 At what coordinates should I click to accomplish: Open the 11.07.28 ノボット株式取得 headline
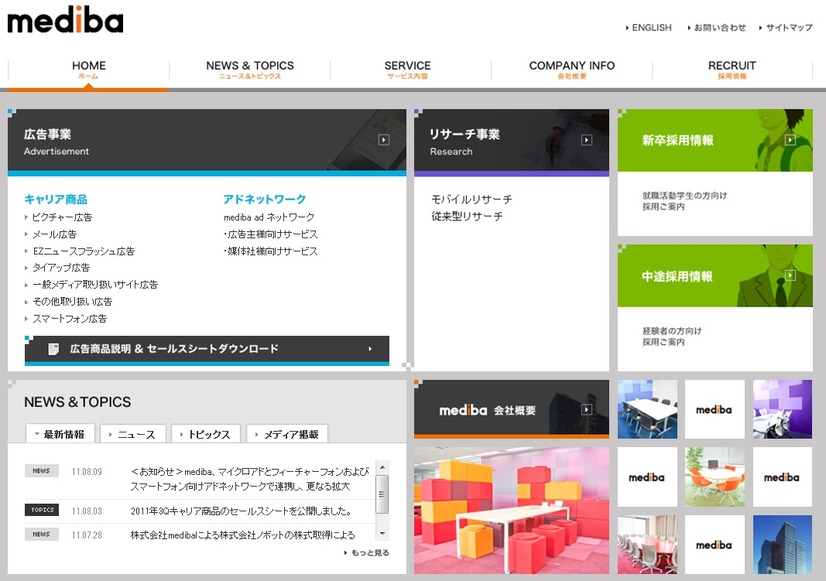[242, 535]
